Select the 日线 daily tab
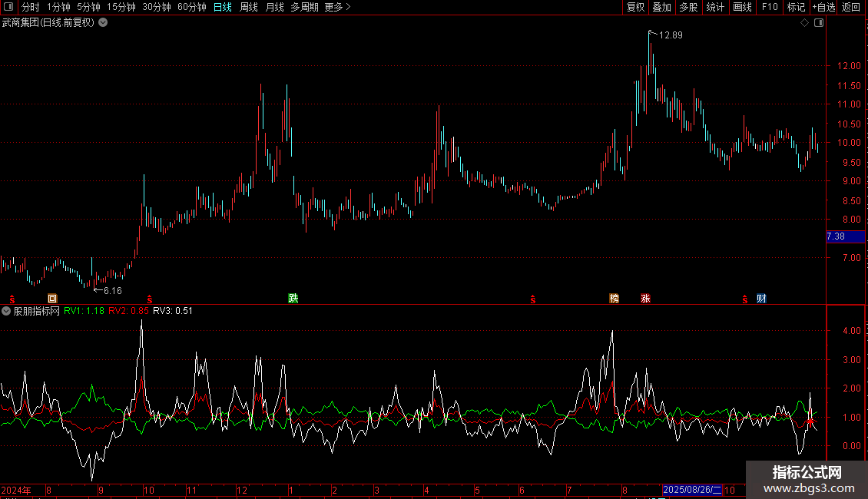This screenshot has height=499, width=868. pos(223,7)
